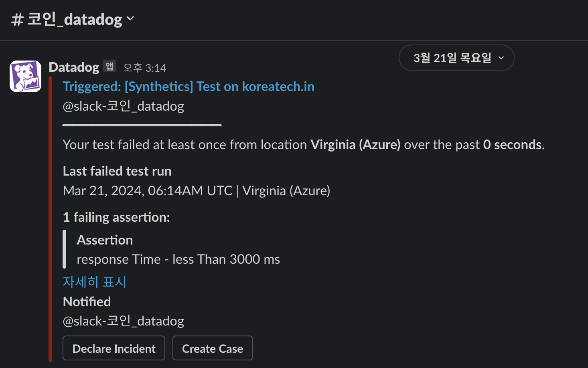588x368 pixels.
Task: Click the @slack-코인_datadog mention below the title
Action: [124, 106]
